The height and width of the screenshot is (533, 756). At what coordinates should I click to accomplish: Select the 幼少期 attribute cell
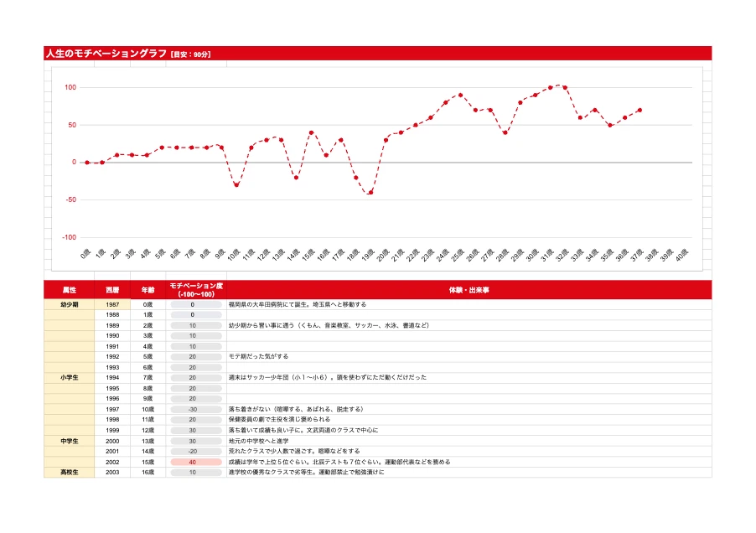tap(69, 304)
